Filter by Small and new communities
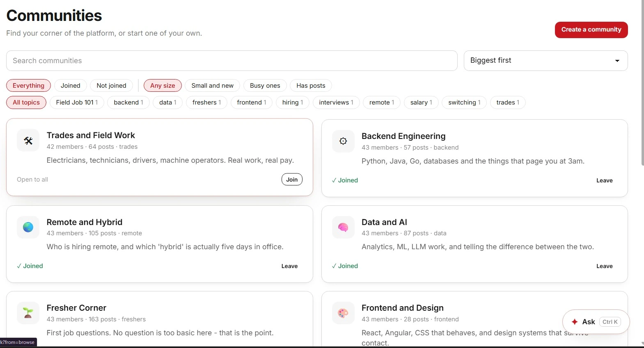Image resolution: width=644 pixels, height=348 pixels. (212, 86)
